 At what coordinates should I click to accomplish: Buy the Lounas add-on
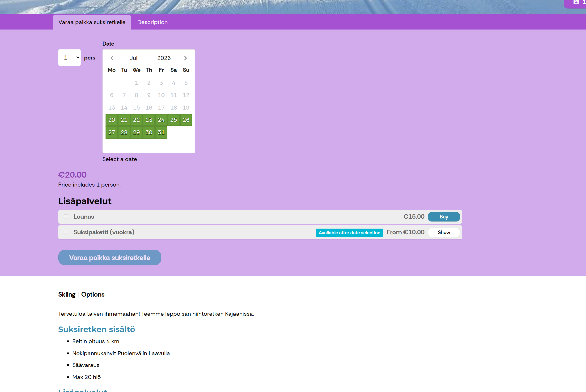(444, 217)
